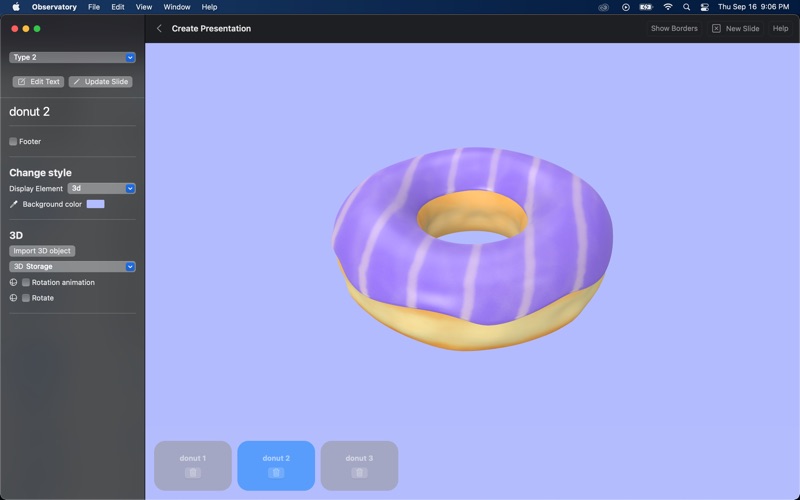
Task: Delete slide donut 3 using its trash icon
Action: coord(359,473)
